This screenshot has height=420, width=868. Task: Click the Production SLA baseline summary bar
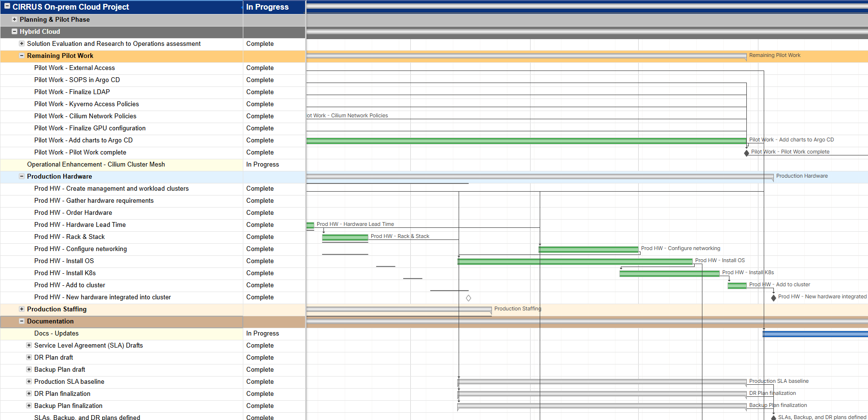tap(602, 382)
